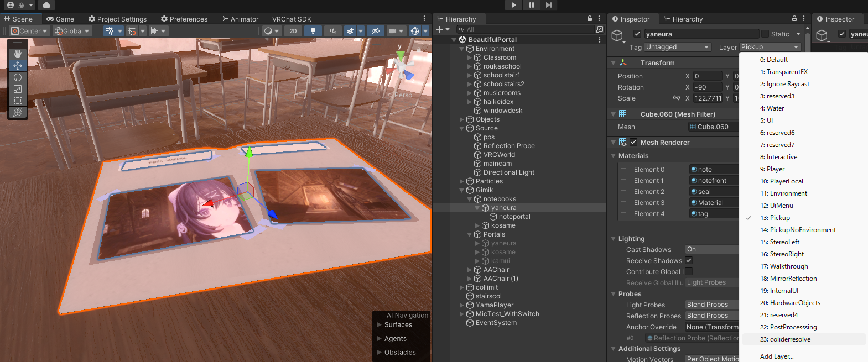Viewport: 868px width, 362px height.
Task: Collapse the Environment tree node
Action: pyautogui.click(x=461, y=49)
